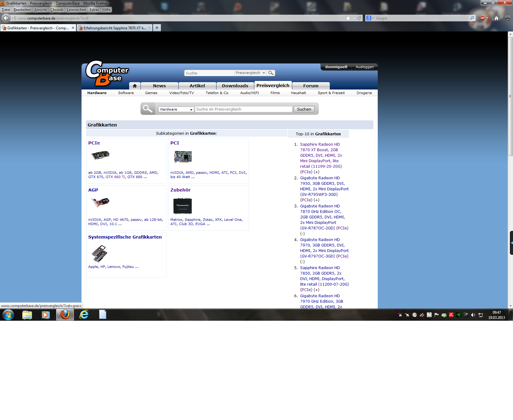Click the magnifier button beside the Suche field
Screen dimensions: 513x420
coord(271,73)
